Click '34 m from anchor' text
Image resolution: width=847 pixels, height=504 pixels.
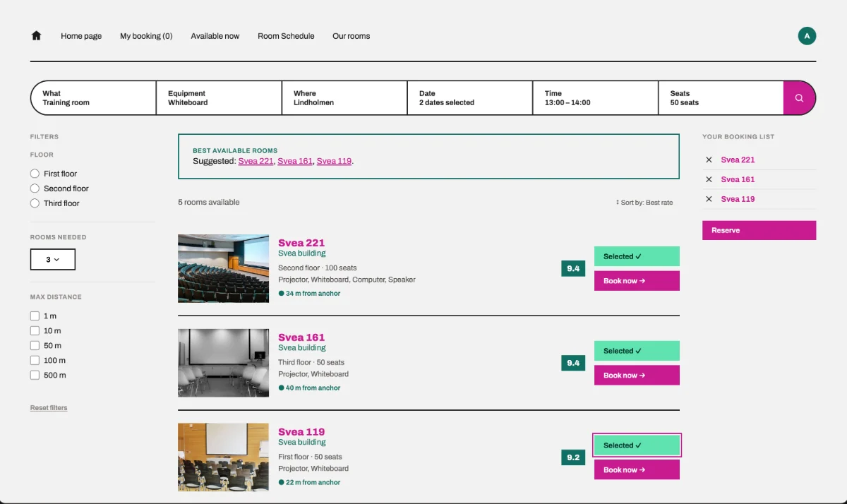pyautogui.click(x=313, y=294)
